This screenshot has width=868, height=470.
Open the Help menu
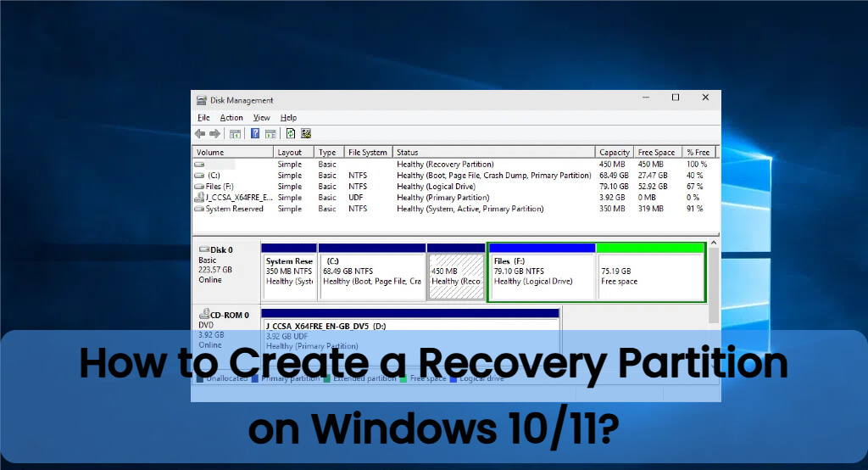288,117
